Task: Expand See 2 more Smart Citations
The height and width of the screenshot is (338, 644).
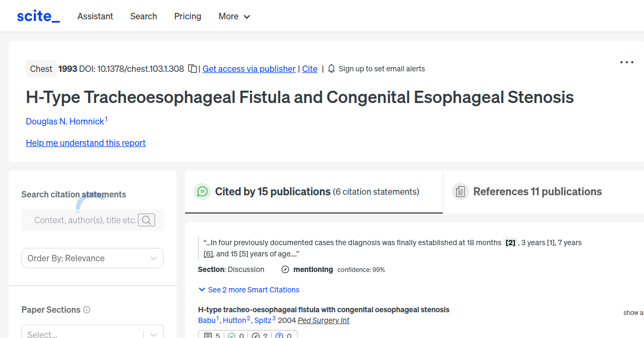Action: coord(248,290)
